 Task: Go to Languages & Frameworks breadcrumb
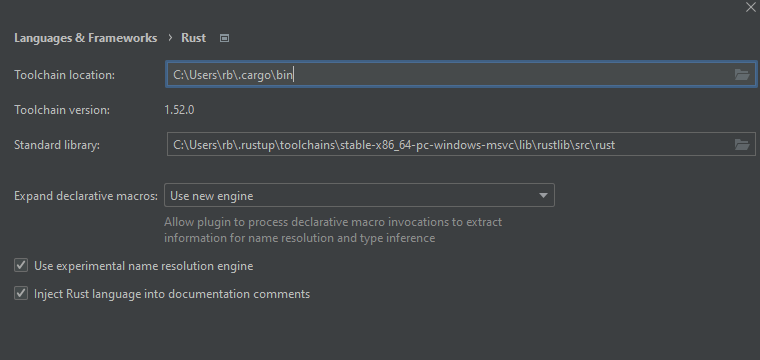pyautogui.click(x=85, y=38)
